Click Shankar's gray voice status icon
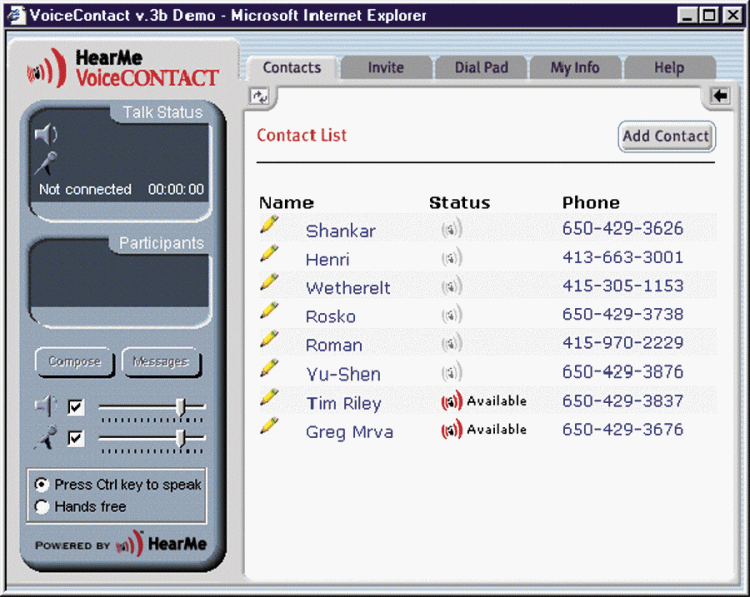750x597 pixels. (x=452, y=229)
